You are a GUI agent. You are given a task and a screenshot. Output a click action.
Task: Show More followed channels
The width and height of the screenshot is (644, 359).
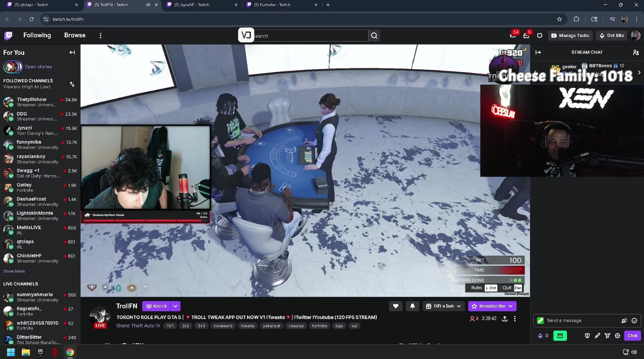[x=14, y=271]
